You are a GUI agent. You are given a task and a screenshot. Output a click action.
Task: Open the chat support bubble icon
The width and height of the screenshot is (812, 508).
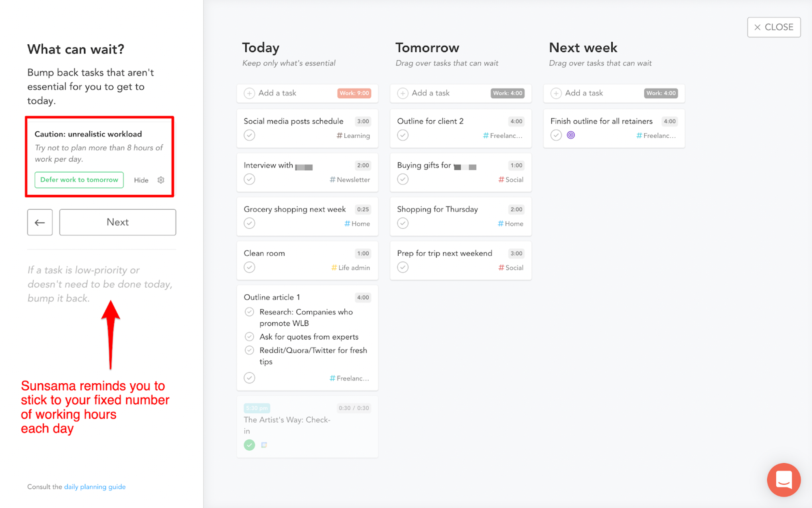[x=784, y=480]
